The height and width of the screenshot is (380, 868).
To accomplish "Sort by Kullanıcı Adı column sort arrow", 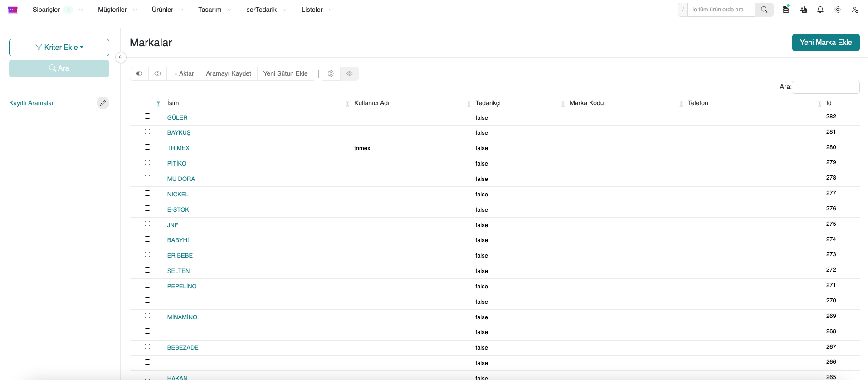I will (347, 104).
